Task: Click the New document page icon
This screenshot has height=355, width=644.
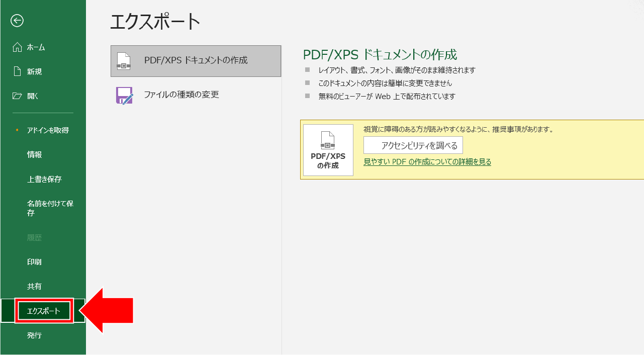Action: [17, 71]
